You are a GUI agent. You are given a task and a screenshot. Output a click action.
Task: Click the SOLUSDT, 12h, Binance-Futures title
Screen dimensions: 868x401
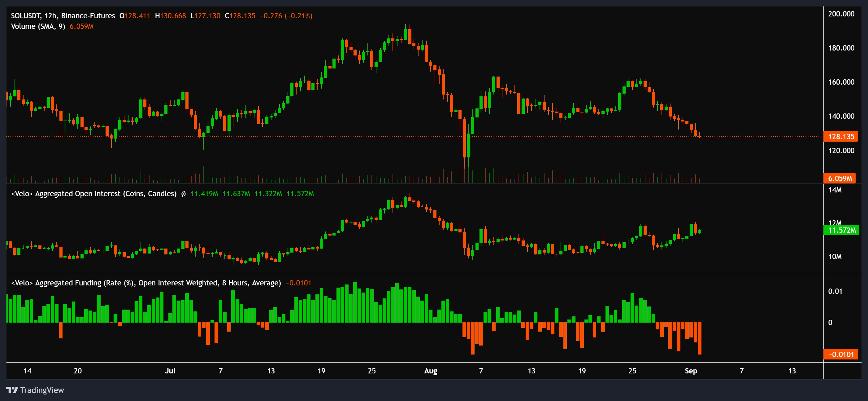click(63, 16)
